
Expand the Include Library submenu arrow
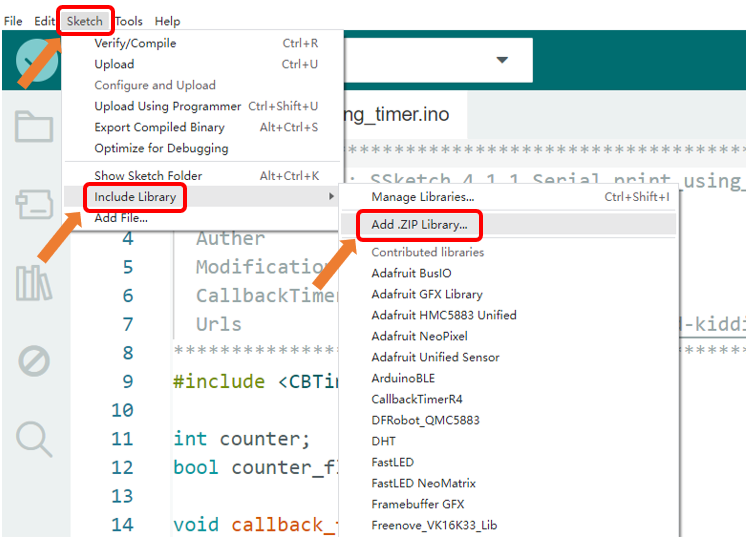pyautogui.click(x=331, y=196)
